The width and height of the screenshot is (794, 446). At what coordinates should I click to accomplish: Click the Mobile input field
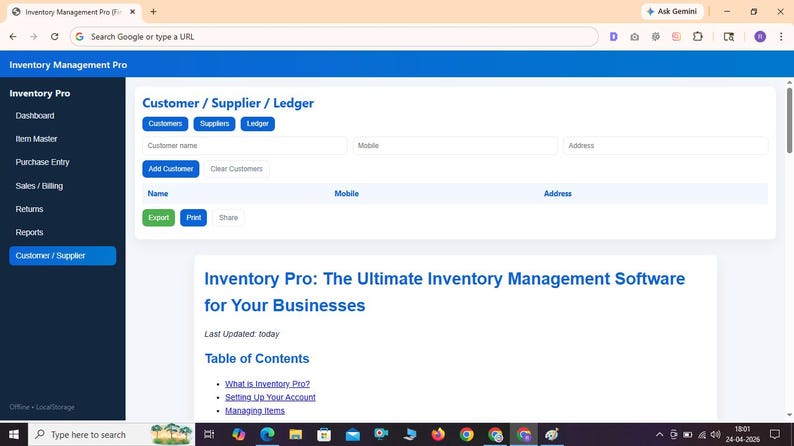click(x=455, y=145)
